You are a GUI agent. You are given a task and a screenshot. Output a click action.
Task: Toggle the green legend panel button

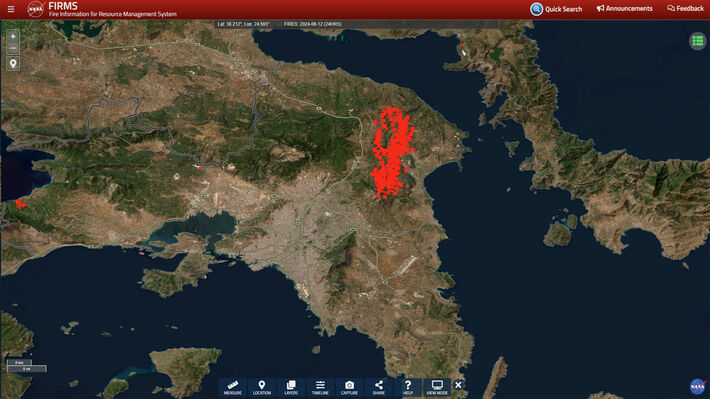697,41
